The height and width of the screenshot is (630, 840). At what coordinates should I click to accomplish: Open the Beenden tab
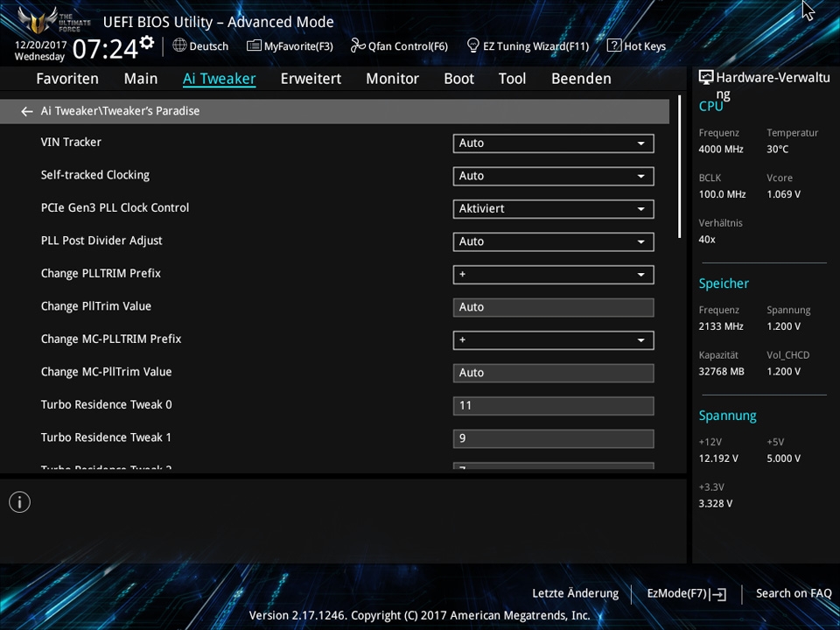pyautogui.click(x=581, y=79)
